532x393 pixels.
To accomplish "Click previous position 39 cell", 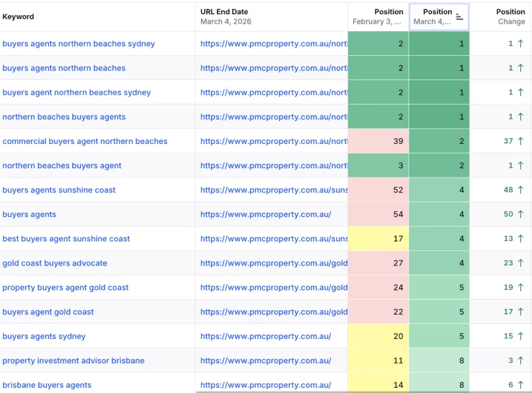I will coord(378,141).
